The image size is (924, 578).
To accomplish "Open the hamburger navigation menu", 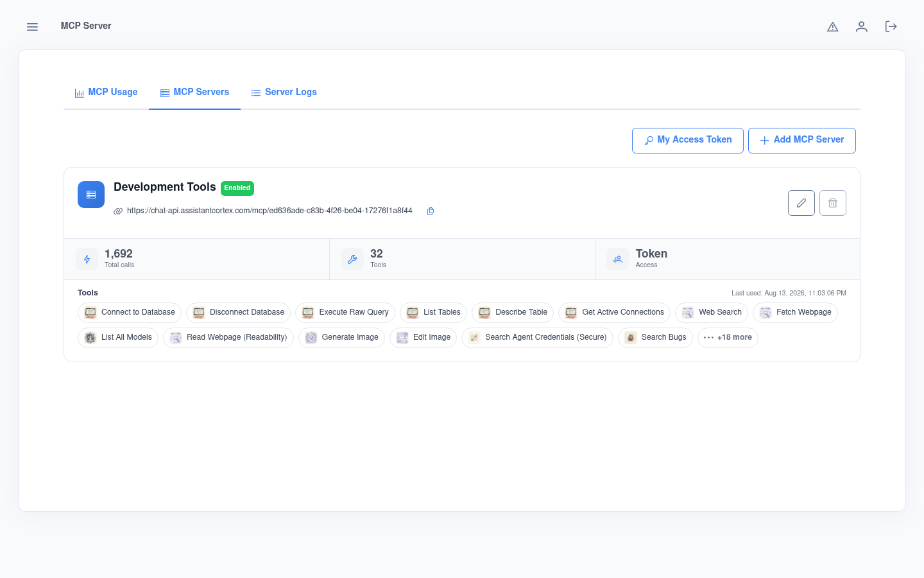I will (x=32, y=27).
